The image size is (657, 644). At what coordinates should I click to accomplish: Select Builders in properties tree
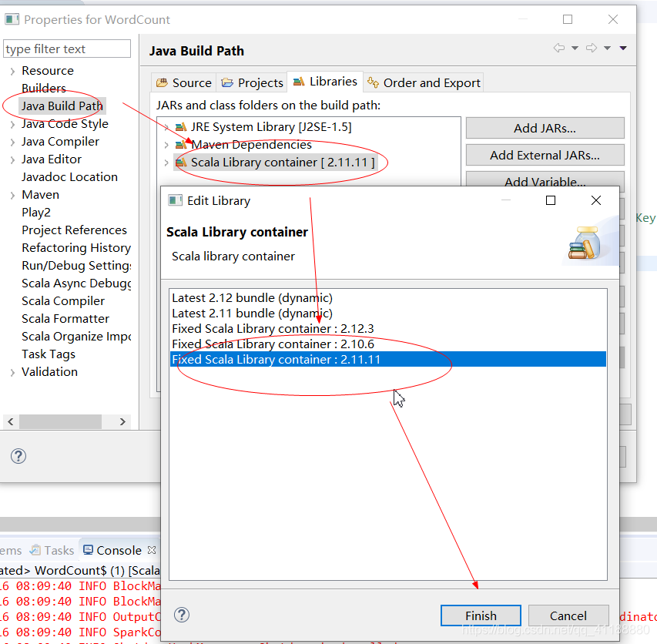click(44, 88)
